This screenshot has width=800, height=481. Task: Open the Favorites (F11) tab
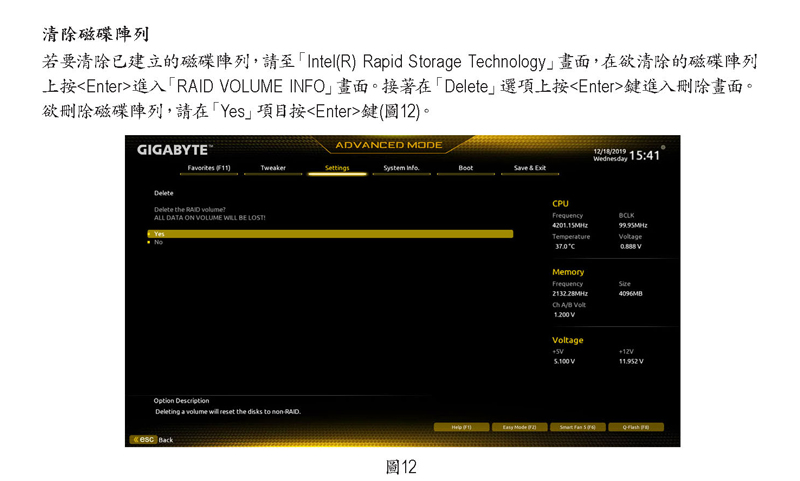tap(209, 168)
